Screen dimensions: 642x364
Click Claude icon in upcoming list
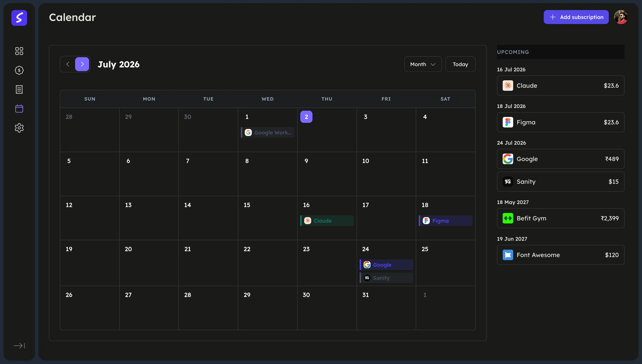pos(508,86)
